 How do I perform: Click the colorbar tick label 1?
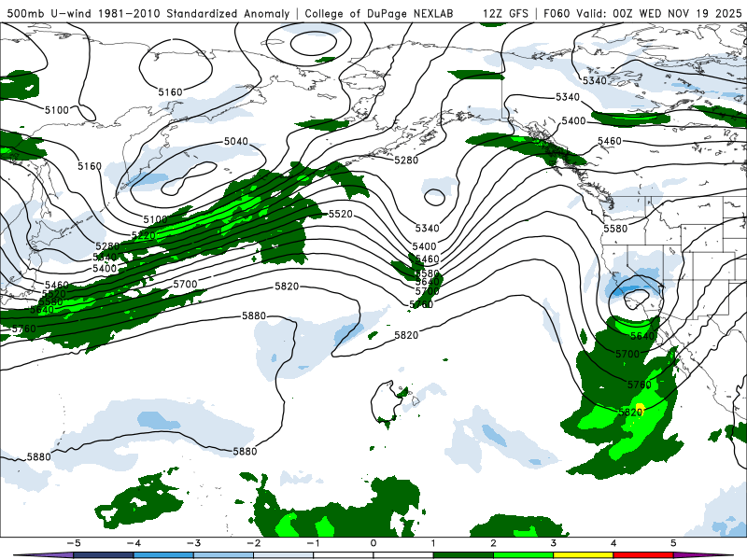[x=433, y=543]
